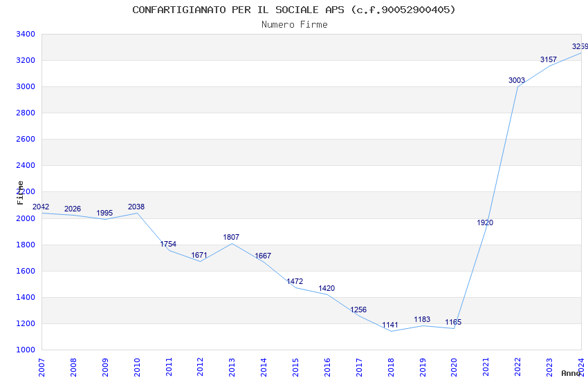The height and width of the screenshot is (380, 588).
Task: Click x-axis year 2017
Action: 359,368
